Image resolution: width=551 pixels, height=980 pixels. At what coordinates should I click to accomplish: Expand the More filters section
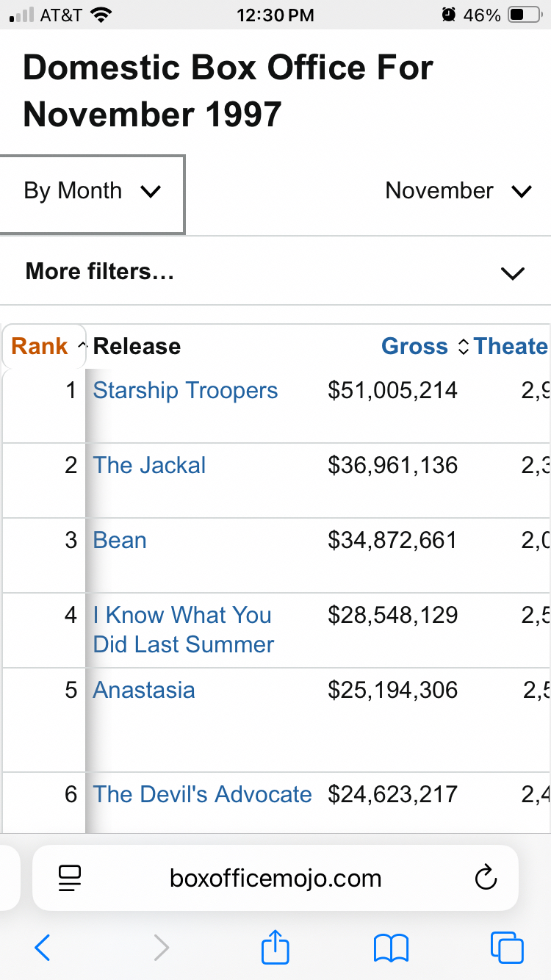coord(275,273)
